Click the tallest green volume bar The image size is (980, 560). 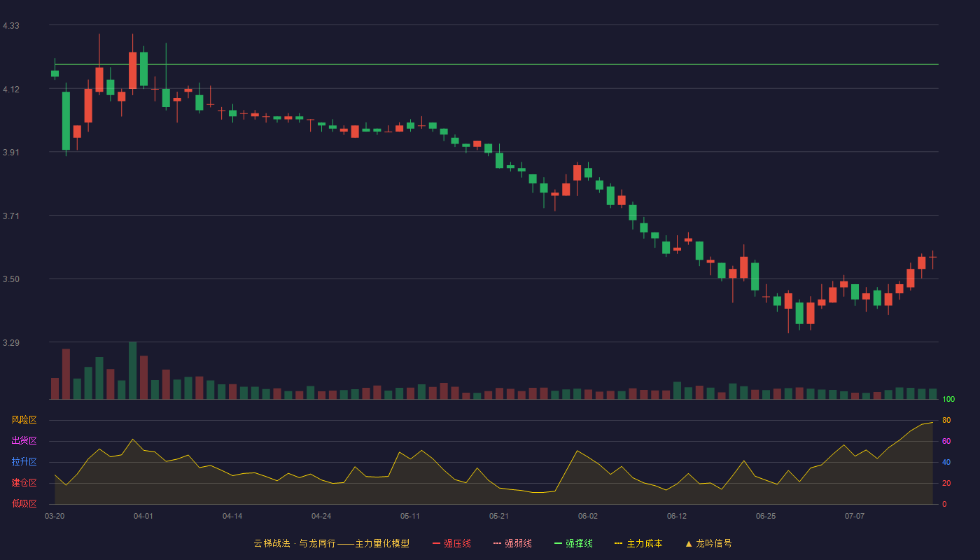132,370
